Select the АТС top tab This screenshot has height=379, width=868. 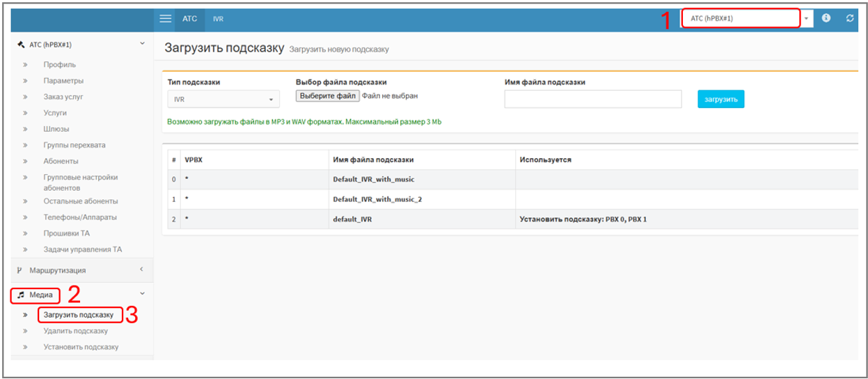[x=190, y=19]
